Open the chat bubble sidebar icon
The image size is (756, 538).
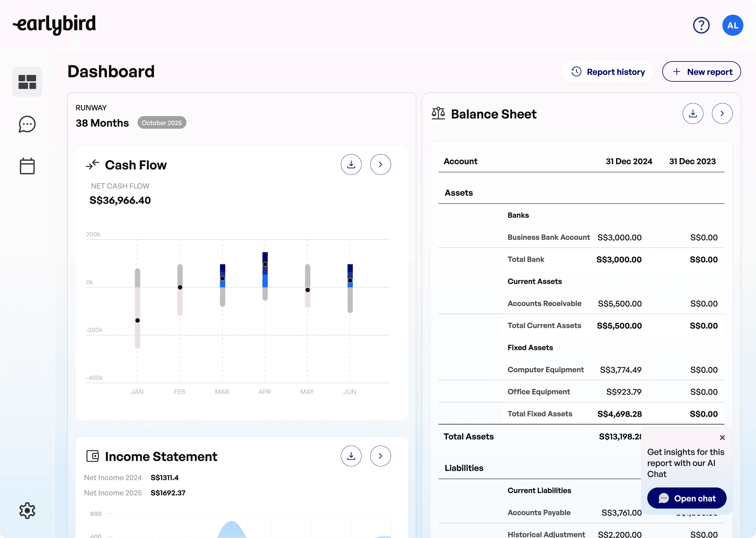point(27,124)
